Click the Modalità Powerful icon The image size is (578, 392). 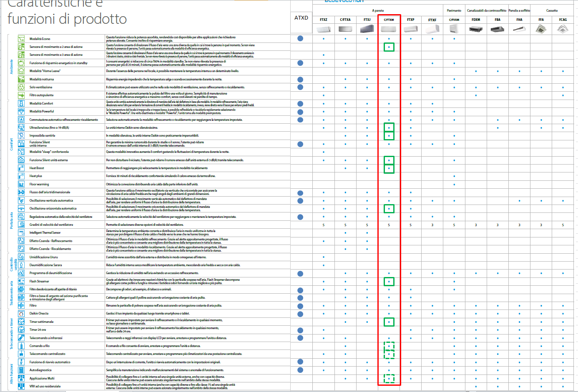tap(21, 111)
